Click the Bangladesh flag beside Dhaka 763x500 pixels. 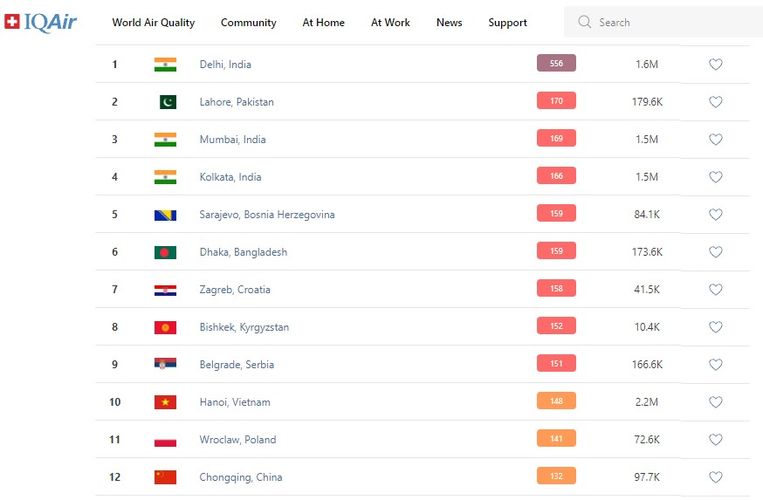tap(165, 252)
